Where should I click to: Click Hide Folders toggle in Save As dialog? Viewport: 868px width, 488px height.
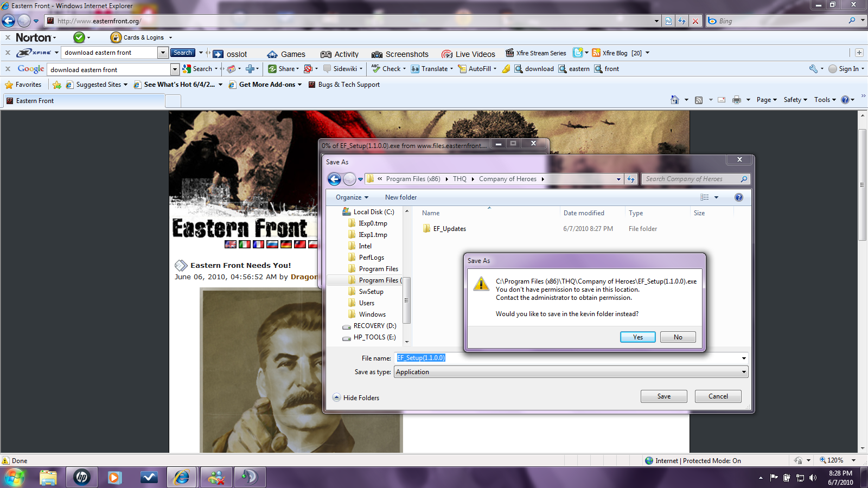click(x=356, y=397)
